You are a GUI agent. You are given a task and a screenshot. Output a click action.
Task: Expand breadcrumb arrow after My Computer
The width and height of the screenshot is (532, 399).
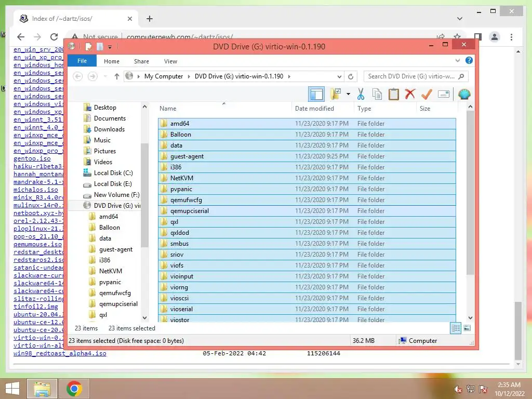tap(189, 76)
